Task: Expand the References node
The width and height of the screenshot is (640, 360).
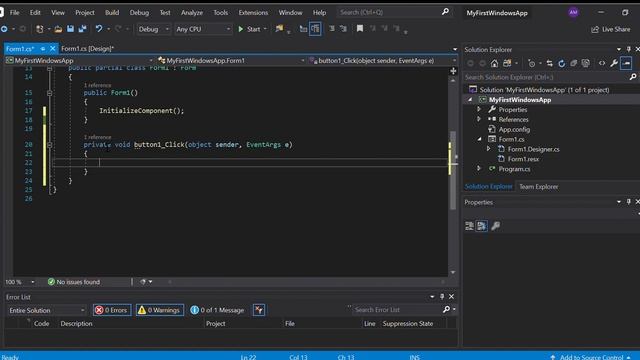Action: click(x=479, y=119)
